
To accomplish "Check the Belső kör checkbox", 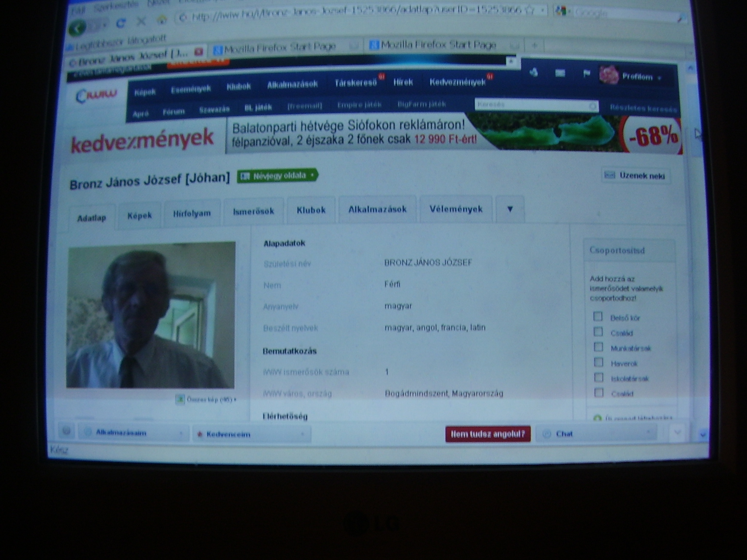I will click(598, 316).
